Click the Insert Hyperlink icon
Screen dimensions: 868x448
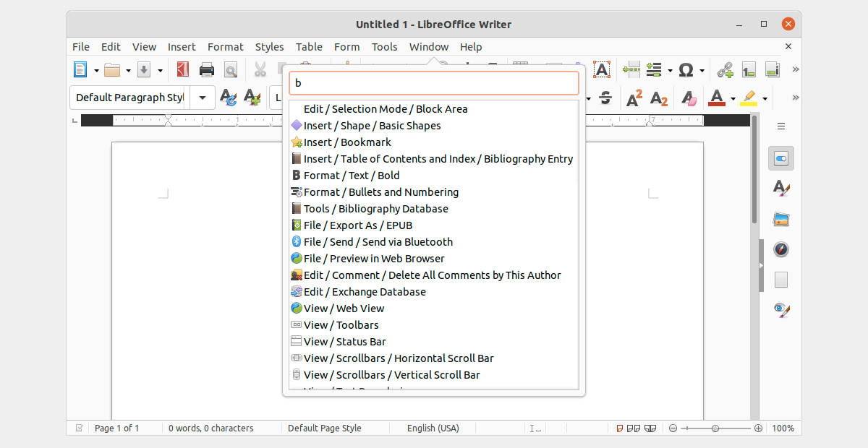click(724, 69)
